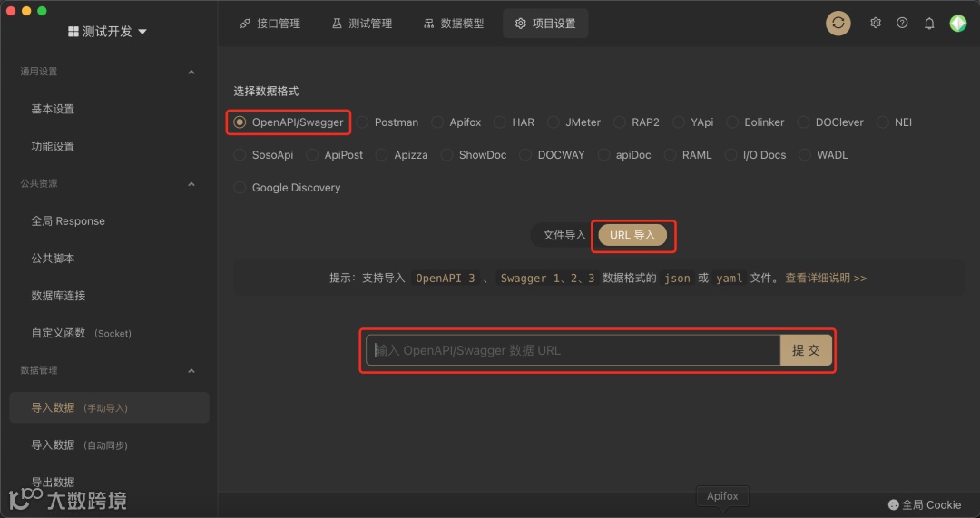Open the settings gear icon in the header

click(875, 23)
